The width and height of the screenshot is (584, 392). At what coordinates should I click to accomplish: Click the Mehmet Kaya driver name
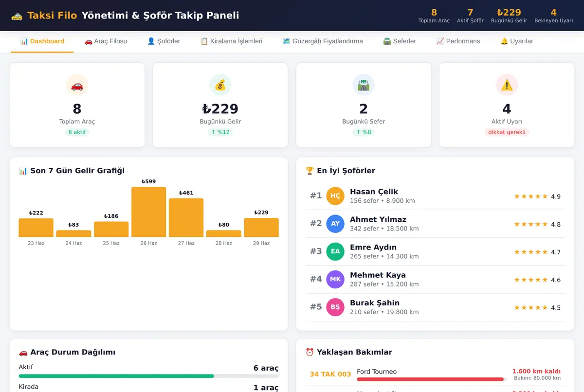[378, 275]
